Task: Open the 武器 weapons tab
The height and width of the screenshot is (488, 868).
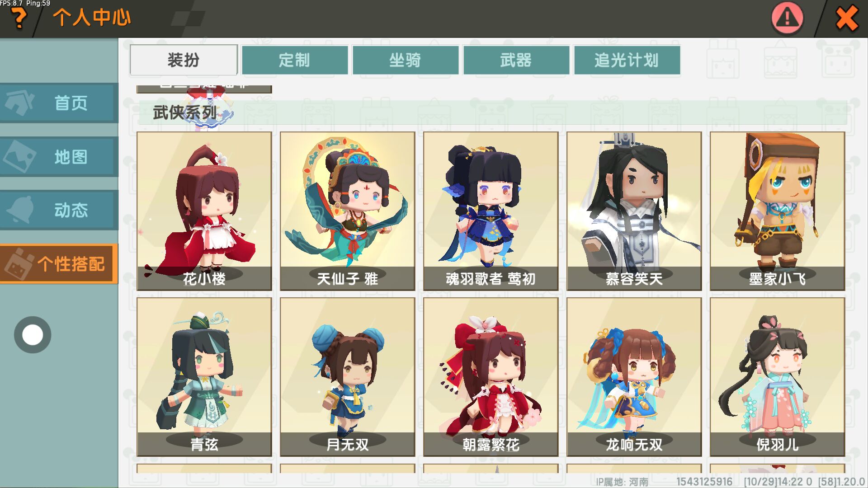Action: (516, 60)
